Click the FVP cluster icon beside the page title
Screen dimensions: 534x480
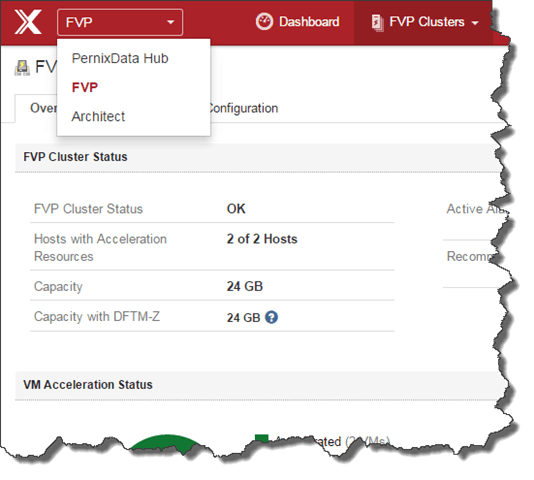[22, 68]
